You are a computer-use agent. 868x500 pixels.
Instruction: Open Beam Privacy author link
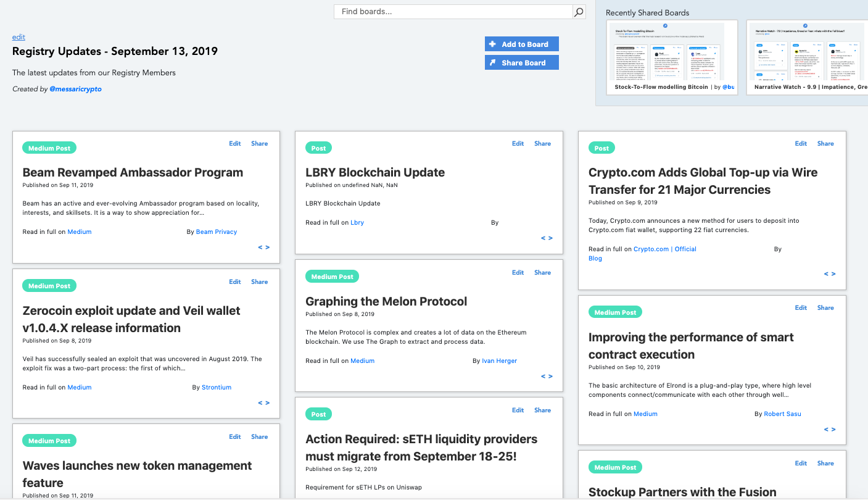(x=216, y=232)
